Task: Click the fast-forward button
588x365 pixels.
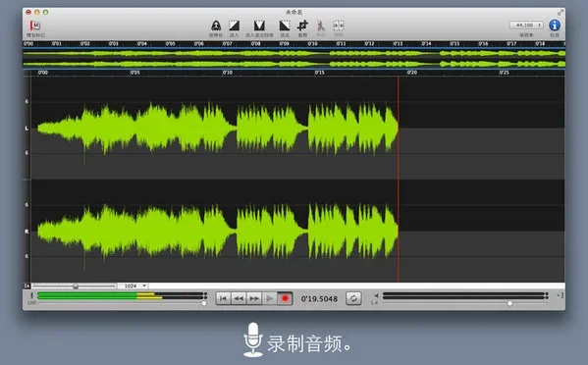Action: pyautogui.click(x=254, y=298)
